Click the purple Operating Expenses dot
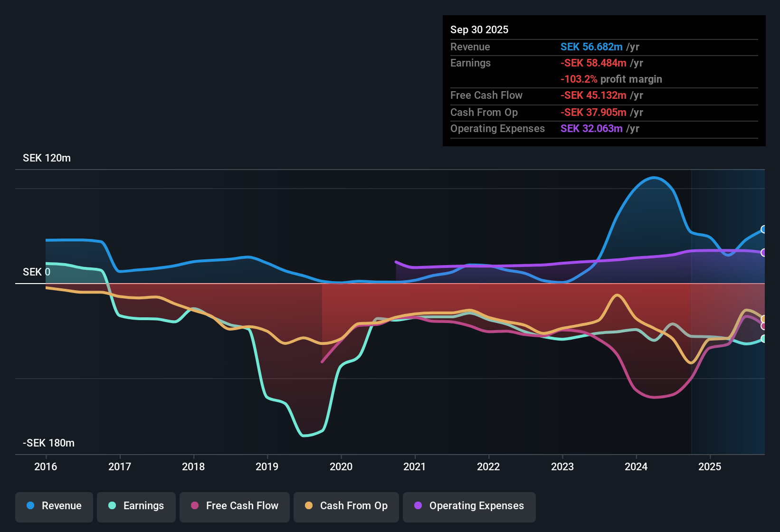The width and height of the screenshot is (780, 532). (418, 506)
